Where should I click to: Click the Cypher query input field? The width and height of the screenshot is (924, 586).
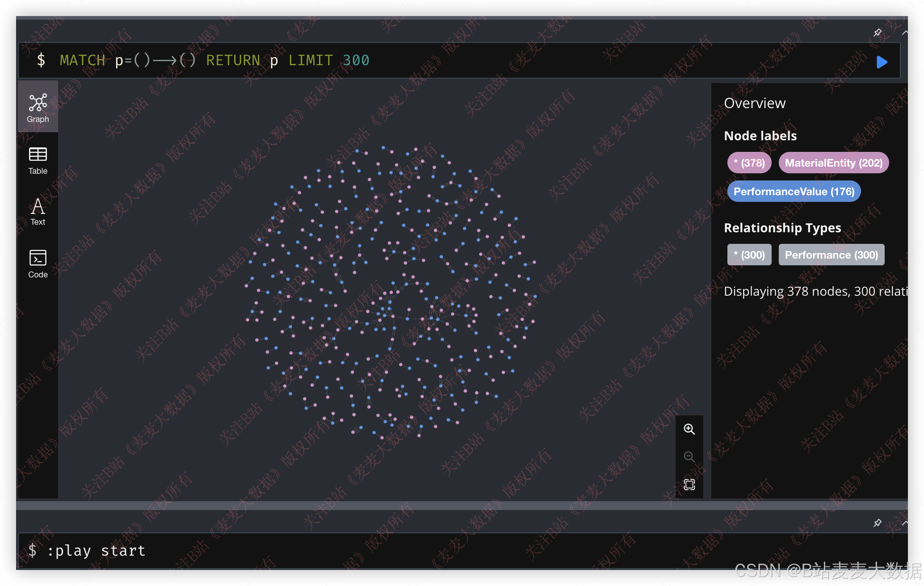tap(447, 60)
